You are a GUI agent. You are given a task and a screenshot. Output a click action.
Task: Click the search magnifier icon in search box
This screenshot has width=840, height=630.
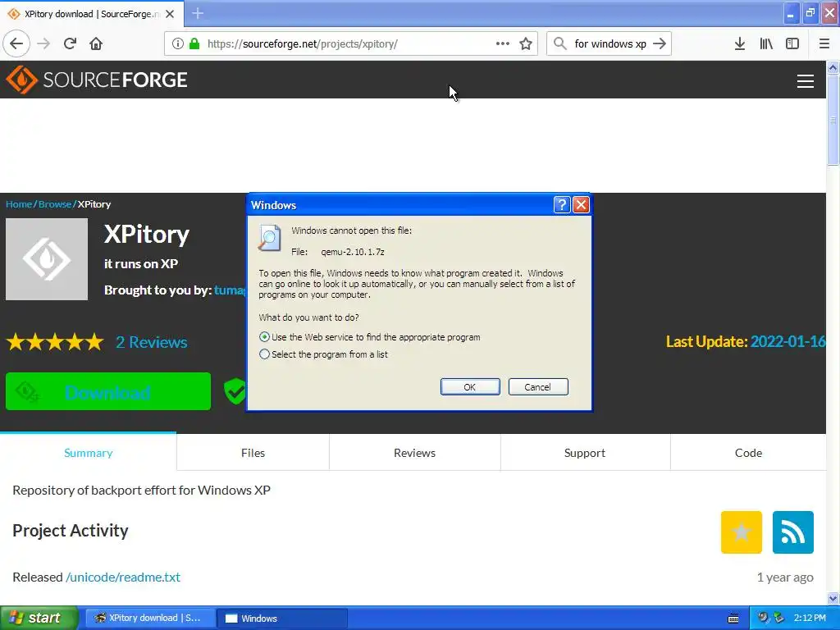coord(559,43)
